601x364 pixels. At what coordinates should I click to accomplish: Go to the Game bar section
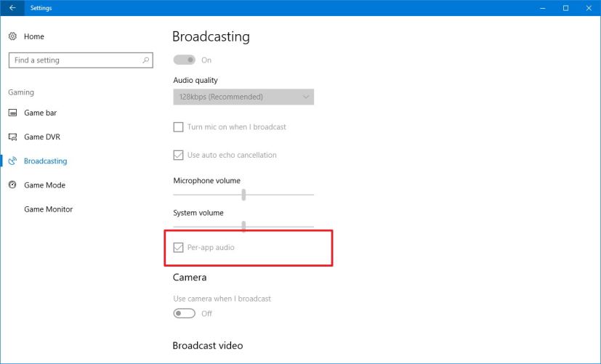coord(40,113)
